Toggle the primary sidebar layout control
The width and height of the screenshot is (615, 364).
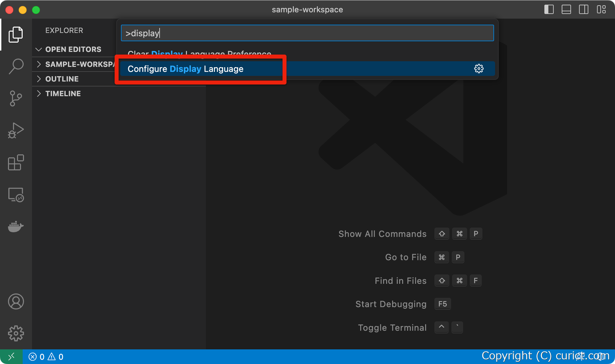[548, 9]
